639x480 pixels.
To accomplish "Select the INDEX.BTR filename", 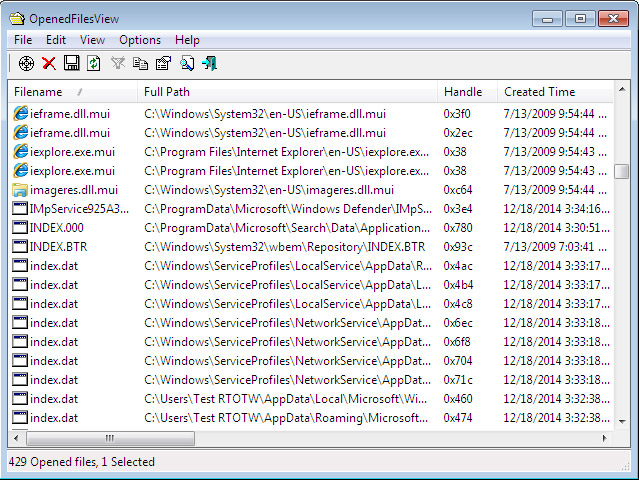I will (x=58, y=247).
